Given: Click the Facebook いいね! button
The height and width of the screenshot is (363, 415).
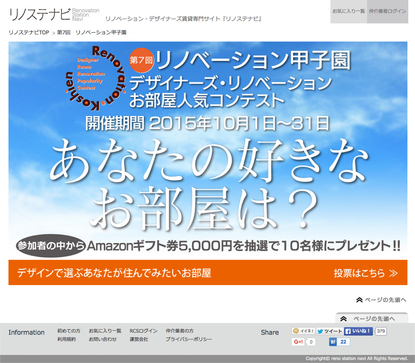Looking at the screenshot, I should [x=358, y=331].
